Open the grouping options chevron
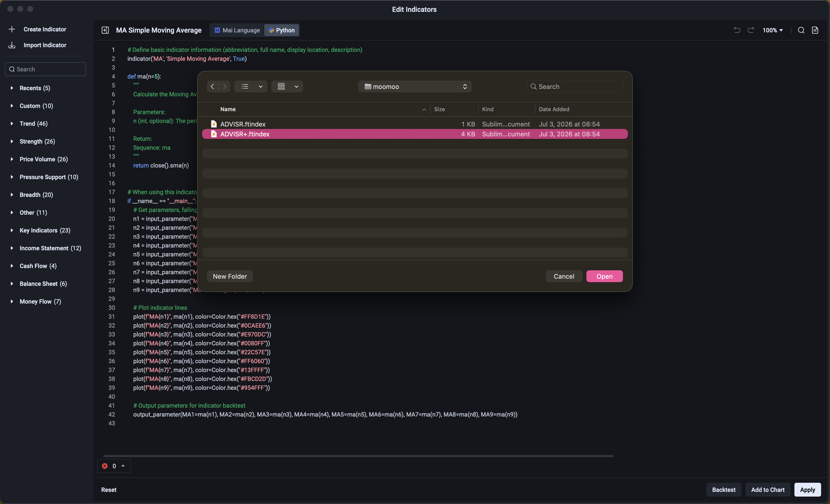Viewport: 830px width, 504px height. [296, 86]
